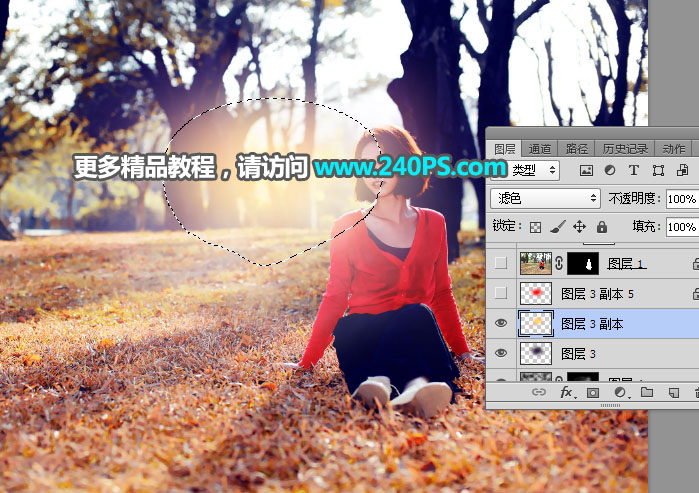
Task: Show hidden layer 图层 1 visibility box
Action: (x=501, y=263)
